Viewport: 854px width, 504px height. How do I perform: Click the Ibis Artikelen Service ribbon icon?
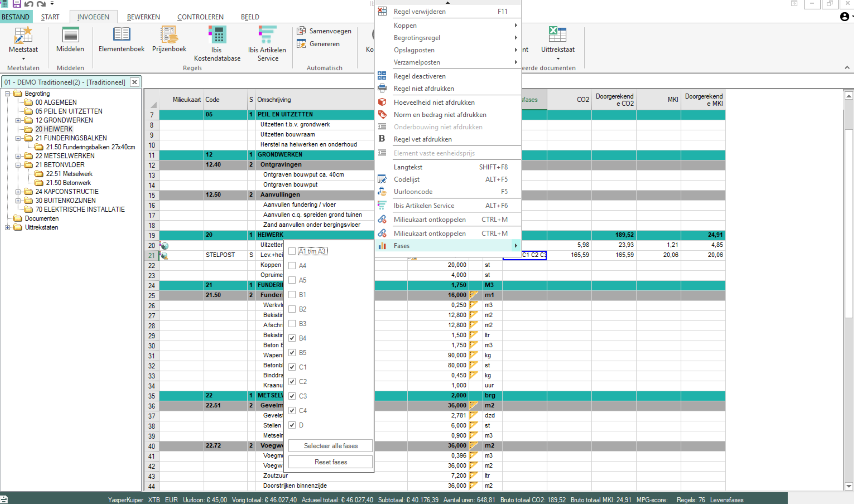click(x=267, y=35)
